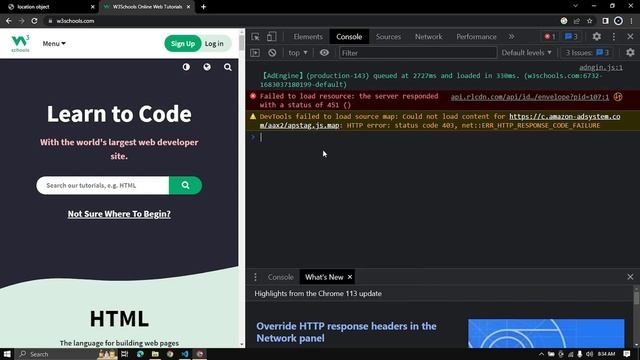Open the Default levels dropdown
Screen dimensions: 640x360
tap(526, 53)
